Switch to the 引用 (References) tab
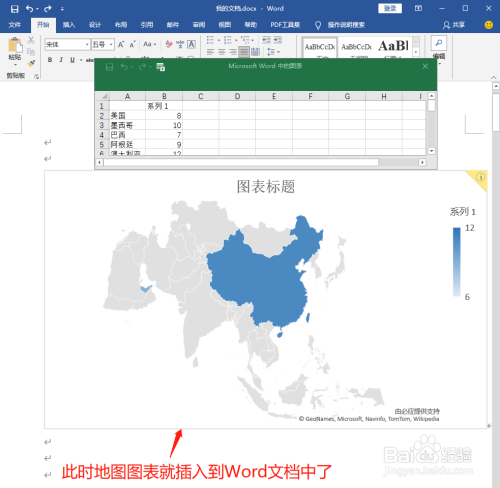This screenshot has width=500, height=488. (147, 25)
